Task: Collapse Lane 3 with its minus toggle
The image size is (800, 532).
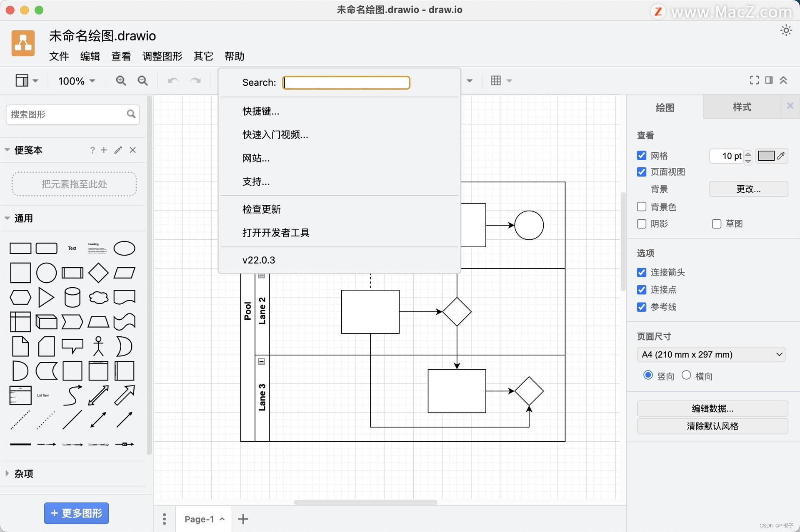Action: [x=261, y=361]
